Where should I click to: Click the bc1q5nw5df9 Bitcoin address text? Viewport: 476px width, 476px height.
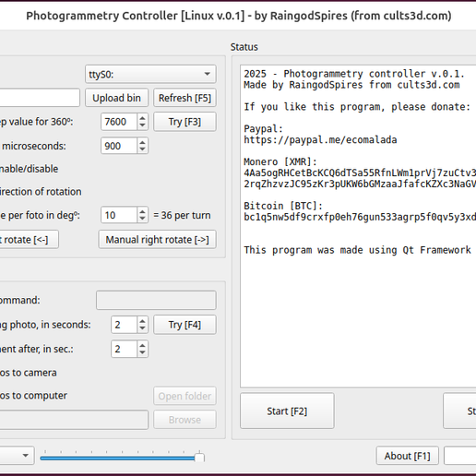(x=360, y=217)
